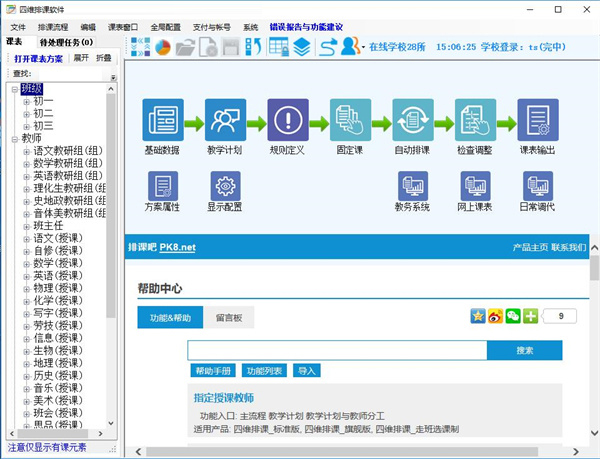Click the pie chart toolbar icon
Image resolution: width=600 pixels, height=459 pixels.
tap(163, 47)
